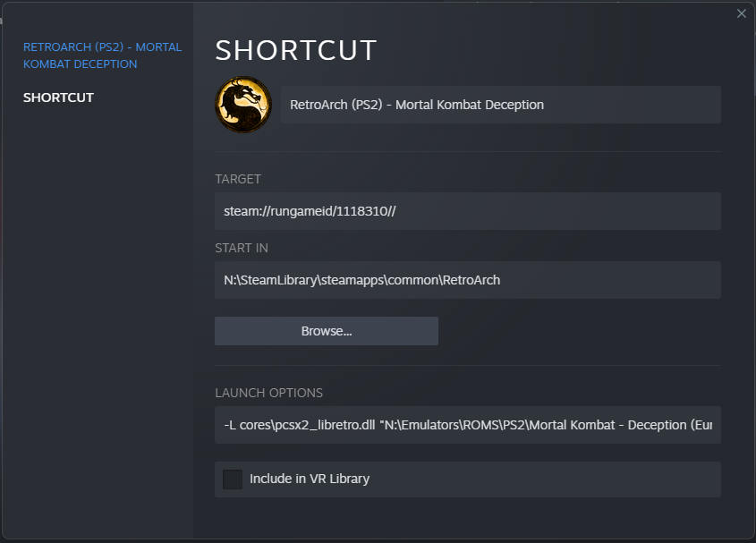
Task: Close the shortcut properties dialog
Action: tap(742, 13)
